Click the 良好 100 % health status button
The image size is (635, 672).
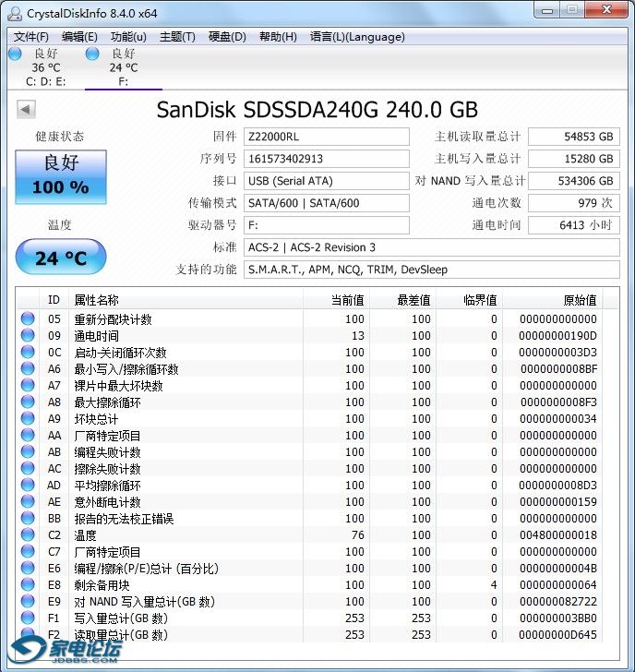pos(61,176)
